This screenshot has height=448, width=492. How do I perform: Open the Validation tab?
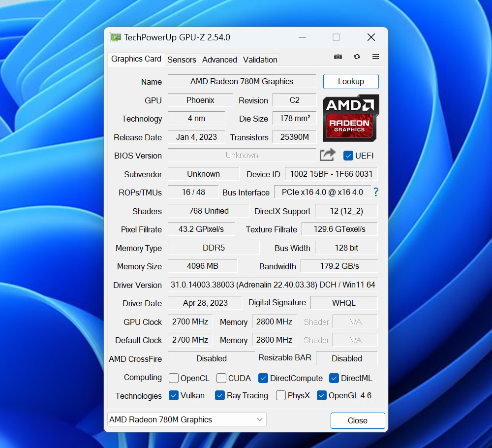(260, 60)
